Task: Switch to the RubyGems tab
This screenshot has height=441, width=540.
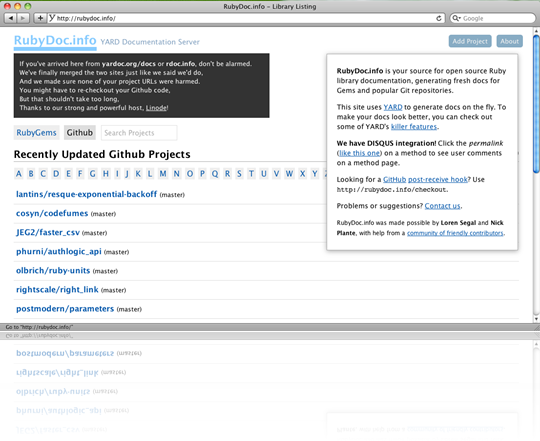Action: tap(37, 133)
